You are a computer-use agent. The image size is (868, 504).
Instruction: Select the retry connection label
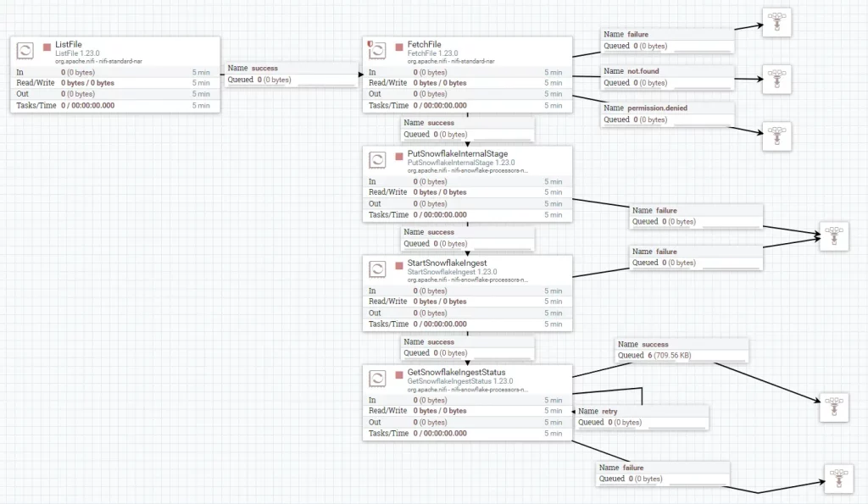tap(641, 416)
